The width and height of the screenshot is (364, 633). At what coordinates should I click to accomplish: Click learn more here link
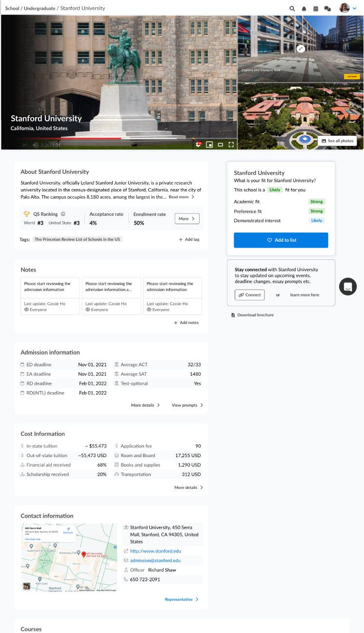point(304,295)
